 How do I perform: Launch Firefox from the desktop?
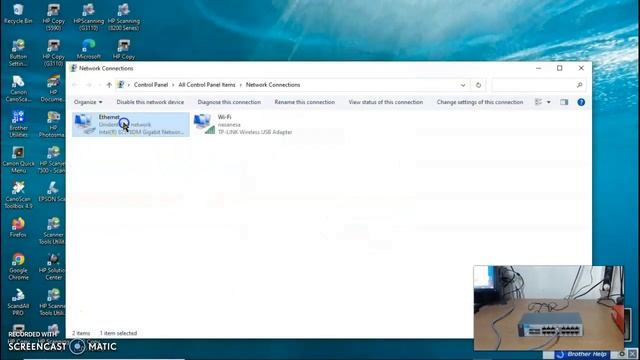click(18, 227)
